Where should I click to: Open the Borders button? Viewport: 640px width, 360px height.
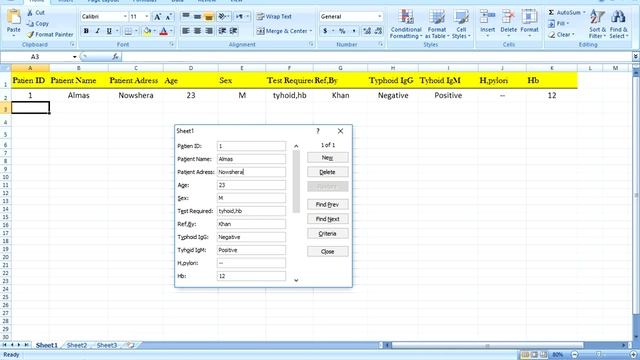128,31
